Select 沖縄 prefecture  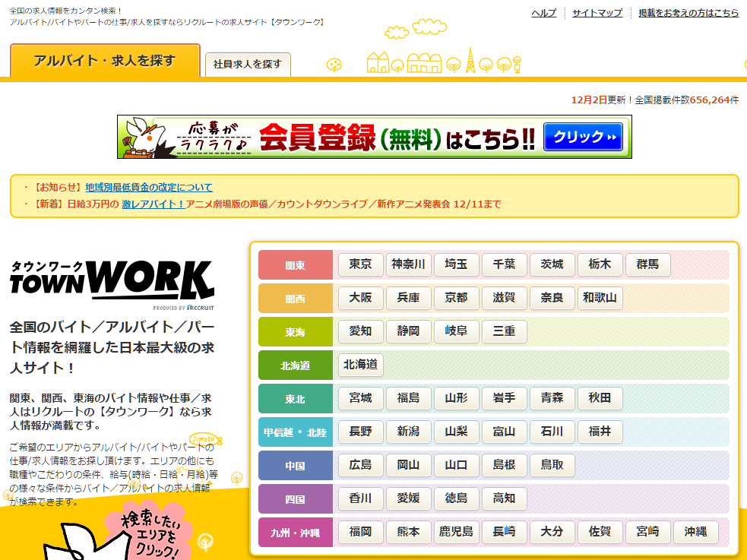click(695, 532)
